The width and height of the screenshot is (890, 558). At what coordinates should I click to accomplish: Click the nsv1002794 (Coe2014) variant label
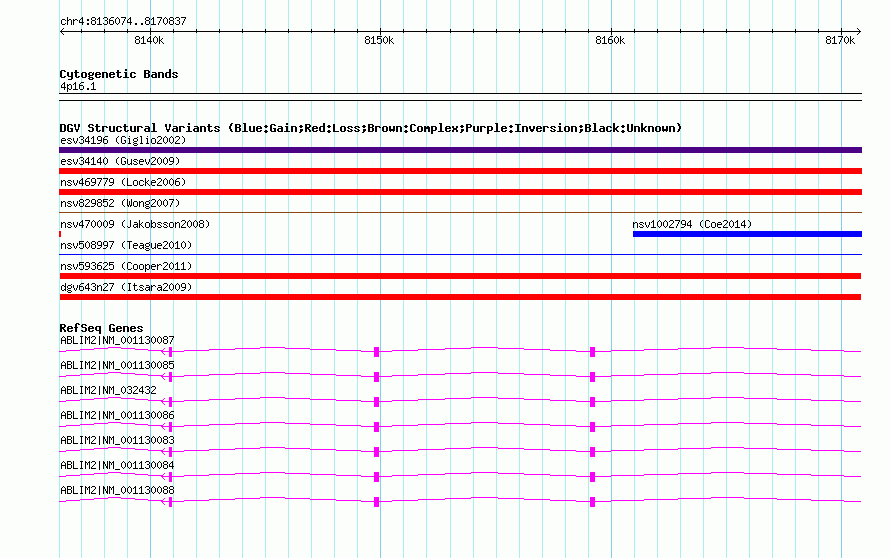click(692, 224)
